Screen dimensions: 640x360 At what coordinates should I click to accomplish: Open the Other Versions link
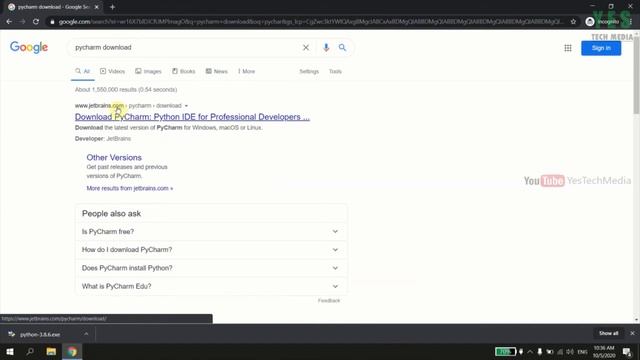[114, 157]
